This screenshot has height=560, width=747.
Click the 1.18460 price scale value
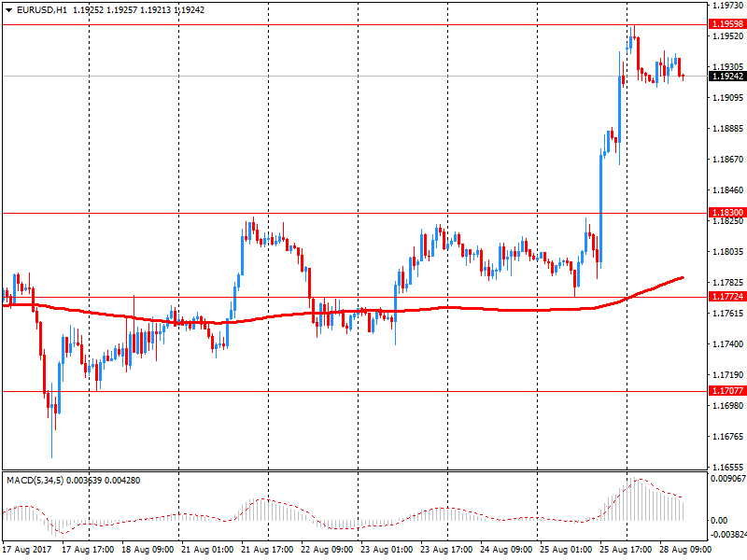coord(728,190)
